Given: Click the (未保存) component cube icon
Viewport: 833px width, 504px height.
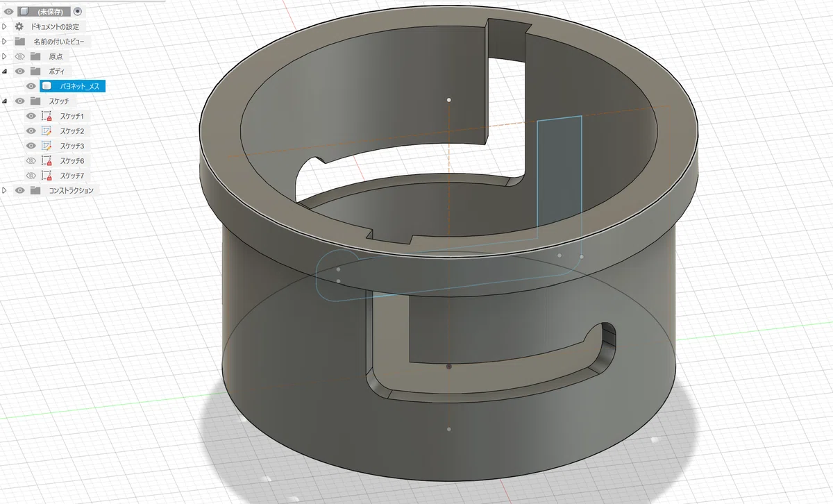Looking at the screenshot, I should [x=24, y=11].
